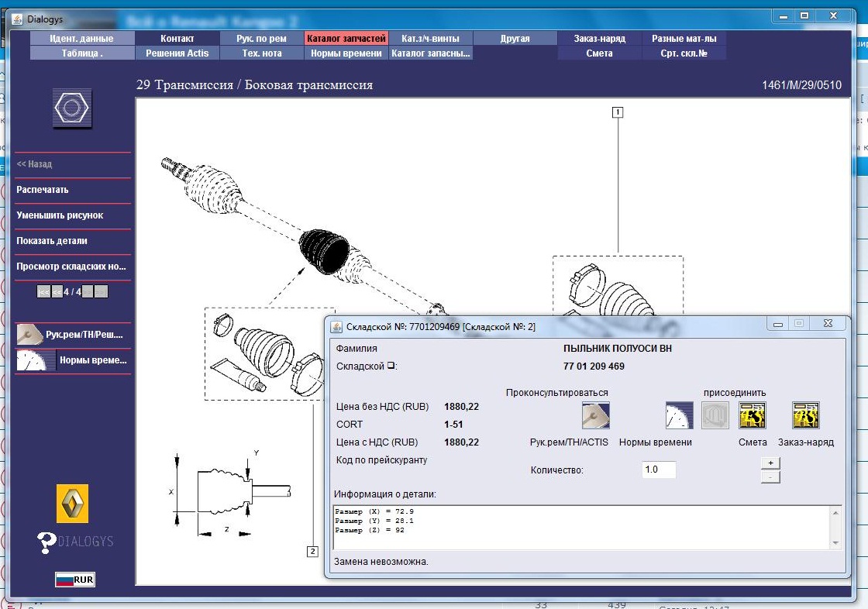The image size is (868, 609).
Task: Click the black boot on the driveshaft diagram
Action: [325, 251]
